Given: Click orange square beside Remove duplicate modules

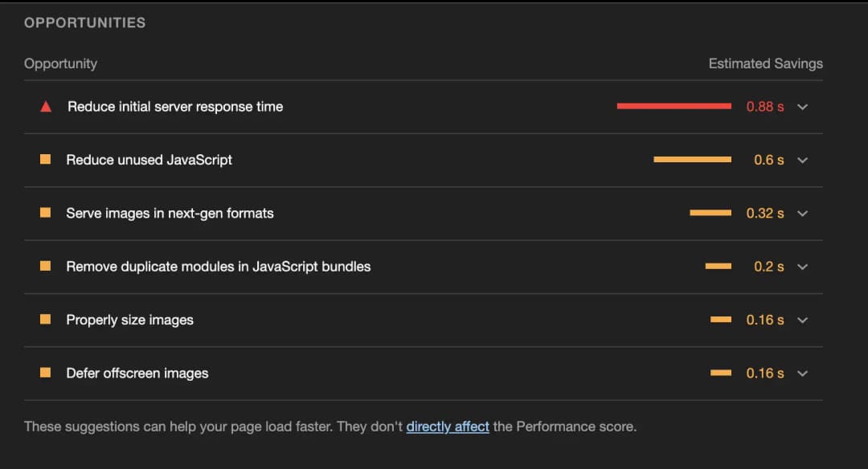Looking at the screenshot, I should click(46, 266).
